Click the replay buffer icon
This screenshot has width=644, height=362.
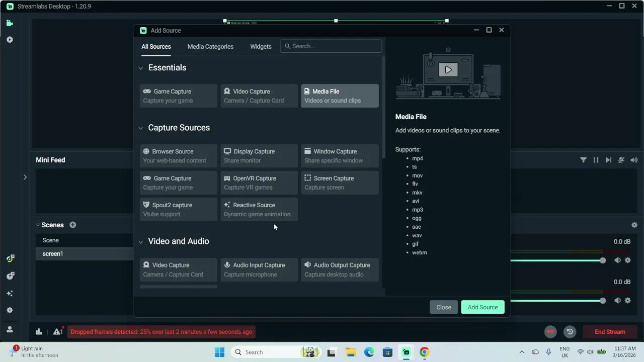[570, 332]
